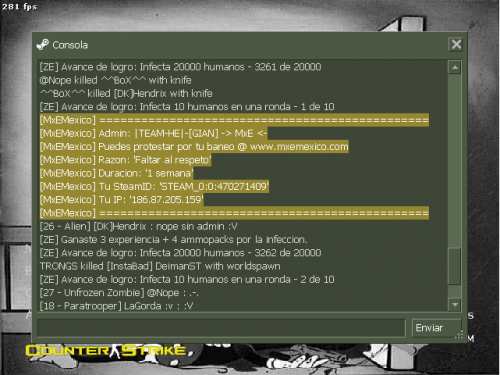Screen dimensions: 500x375
Task: Click the Tu IP '186.87.205.159' line
Action: click(122, 200)
